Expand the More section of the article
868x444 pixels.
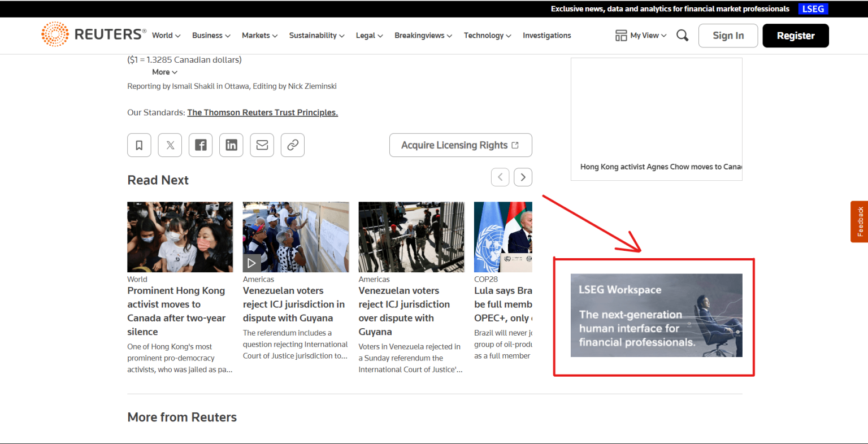[x=164, y=72]
